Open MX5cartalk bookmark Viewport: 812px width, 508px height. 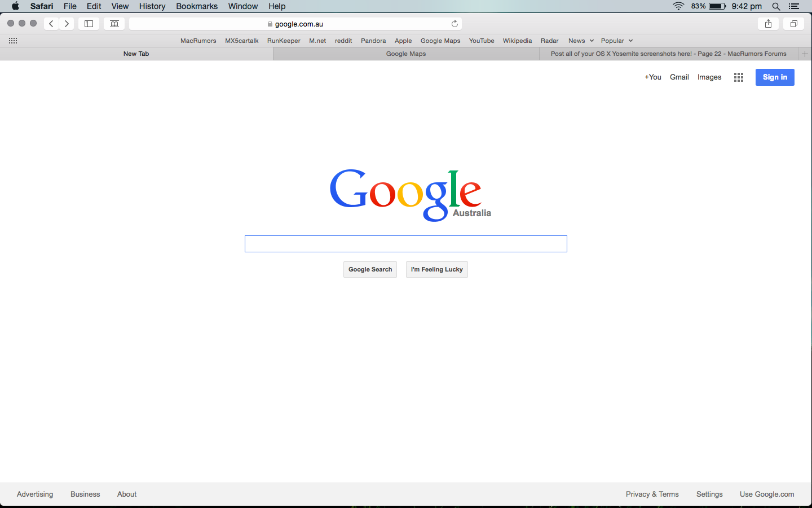(x=242, y=41)
